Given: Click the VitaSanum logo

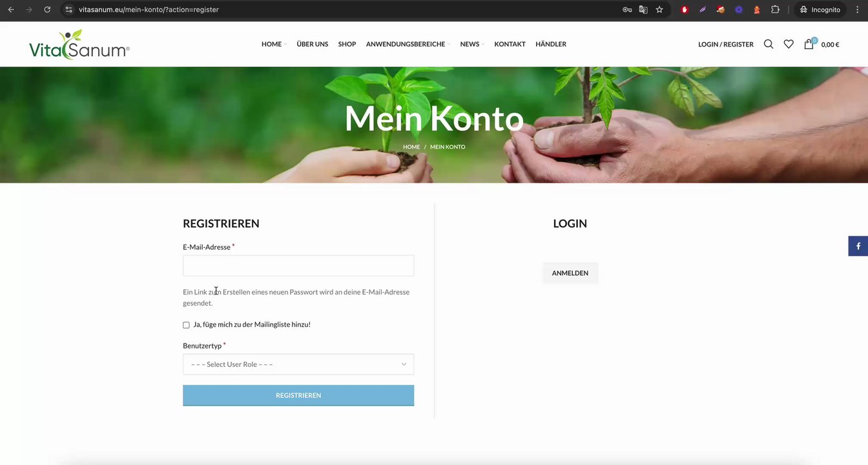Looking at the screenshot, I should [79, 44].
